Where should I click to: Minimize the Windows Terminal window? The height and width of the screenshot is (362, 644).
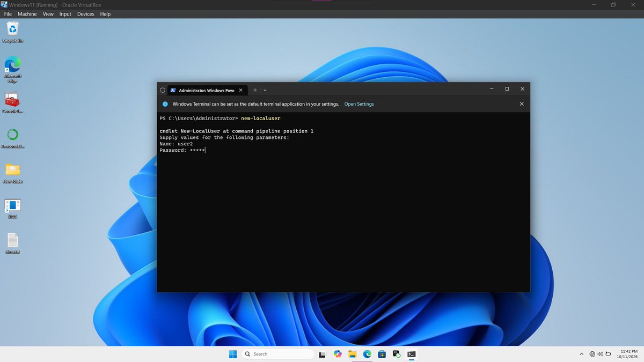click(x=491, y=89)
